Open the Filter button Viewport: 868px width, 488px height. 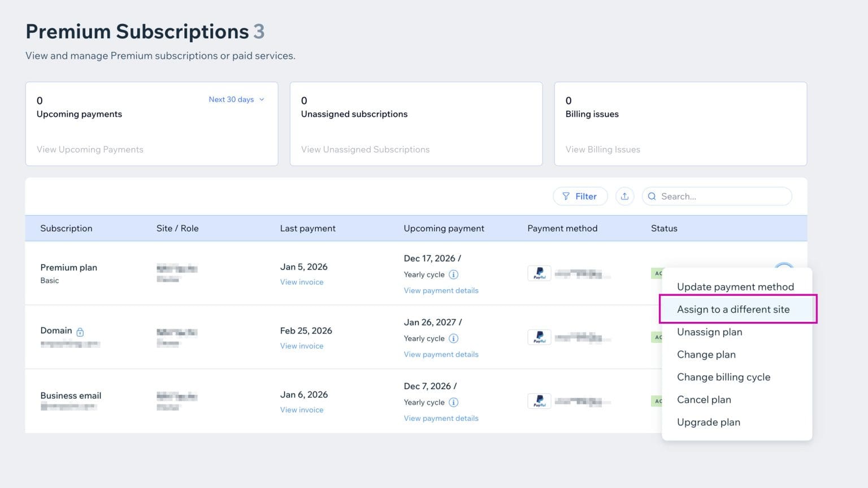point(580,197)
